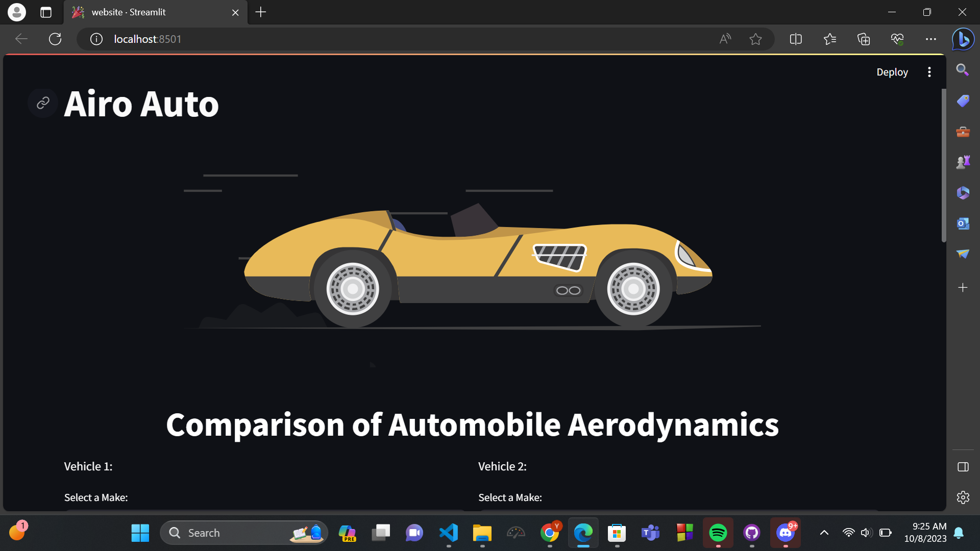Open Outlook from the Edge sidebar
This screenshot has height=551, width=980.
tap(962, 223)
